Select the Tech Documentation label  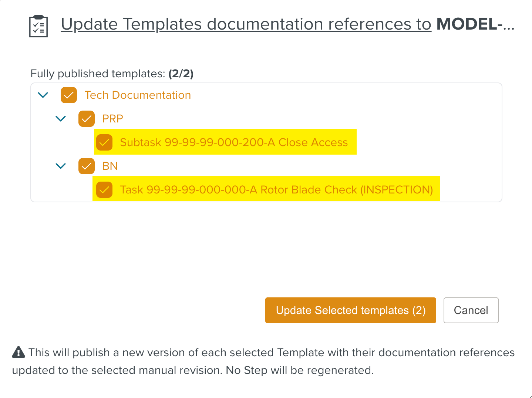(x=137, y=95)
